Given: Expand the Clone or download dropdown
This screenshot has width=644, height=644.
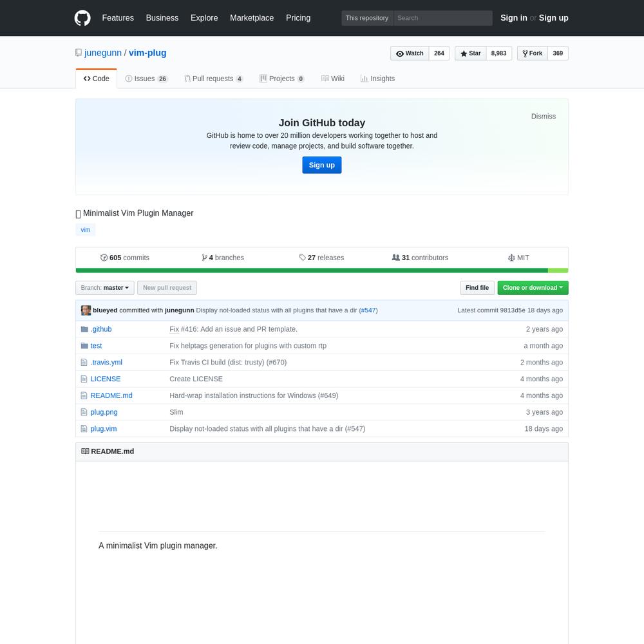Looking at the screenshot, I should (533, 287).
